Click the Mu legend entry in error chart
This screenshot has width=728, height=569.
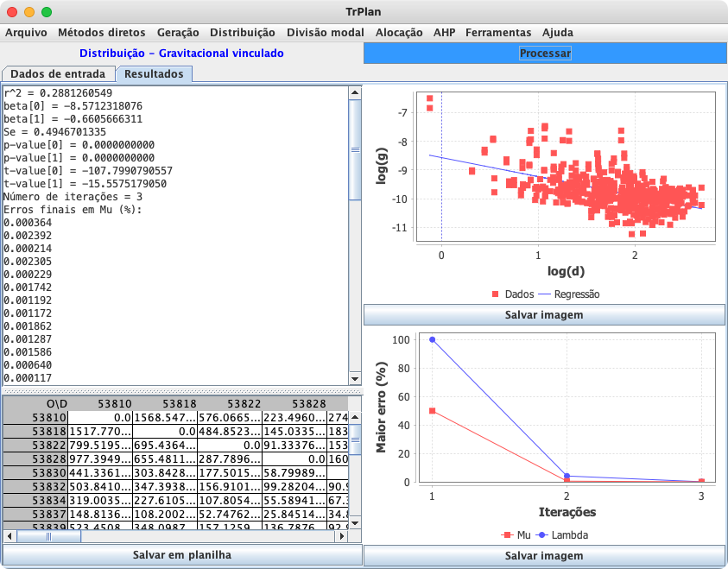pos(516,535)
